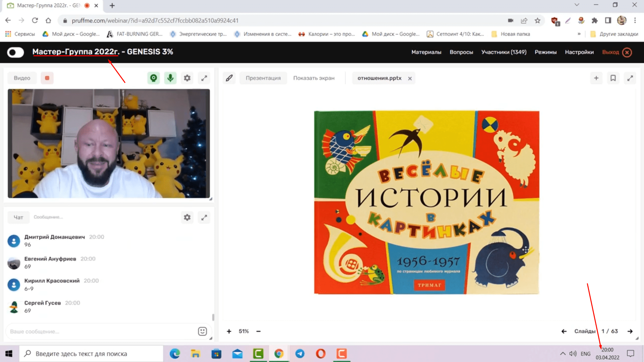
Task: Zoom in the slide with plus
Action: click(229, 331)
